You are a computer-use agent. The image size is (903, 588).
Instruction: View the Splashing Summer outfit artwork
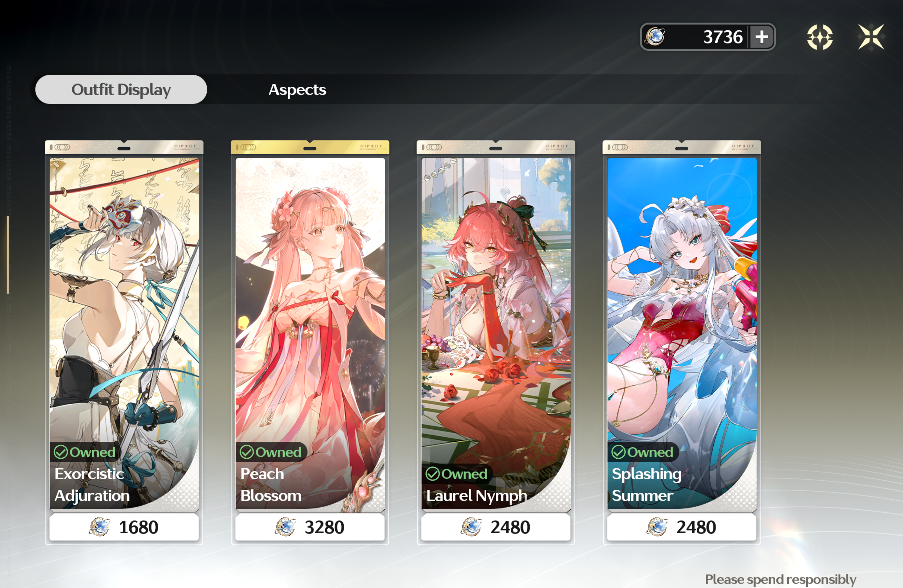[x=682, y=333]
